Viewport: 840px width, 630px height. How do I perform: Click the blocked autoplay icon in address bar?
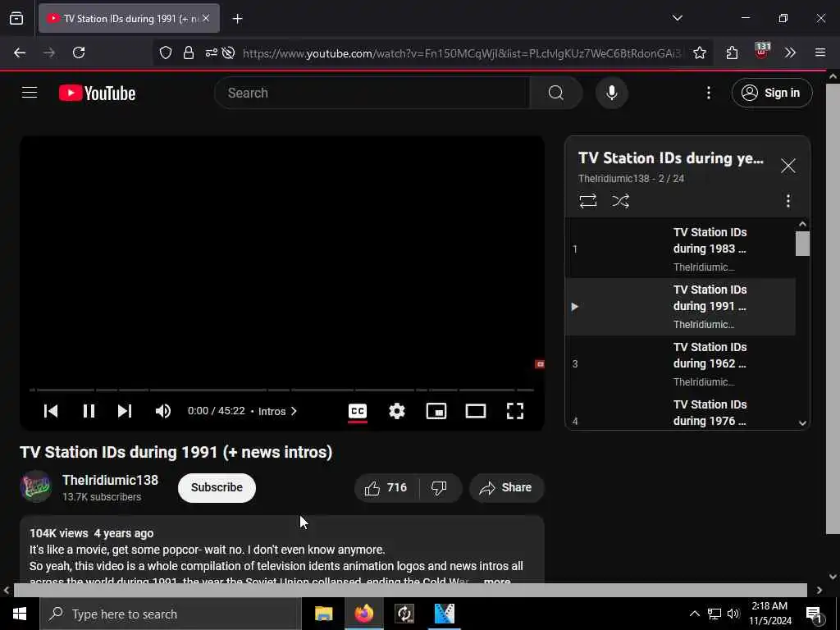coord(228,52)
